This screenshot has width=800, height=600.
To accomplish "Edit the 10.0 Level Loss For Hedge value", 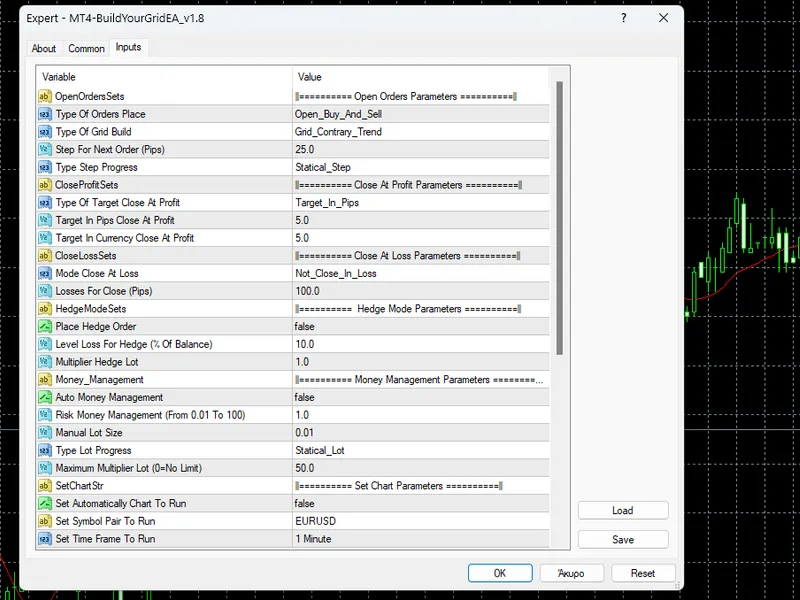I will [x=421, y=344].
